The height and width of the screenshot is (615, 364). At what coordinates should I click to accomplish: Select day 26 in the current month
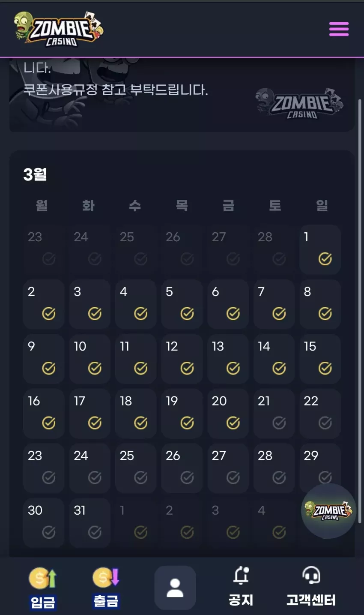coord(182,468)
